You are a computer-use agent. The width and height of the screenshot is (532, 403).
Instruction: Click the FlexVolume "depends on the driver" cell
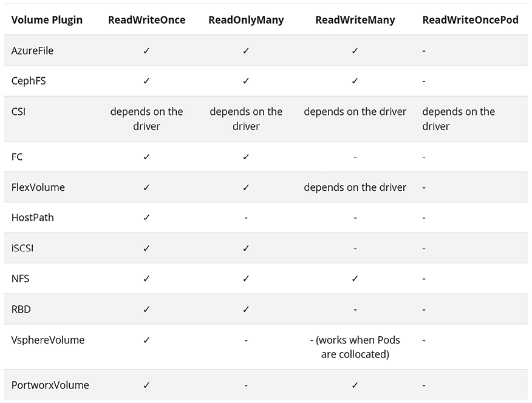(x=355, y=188)
